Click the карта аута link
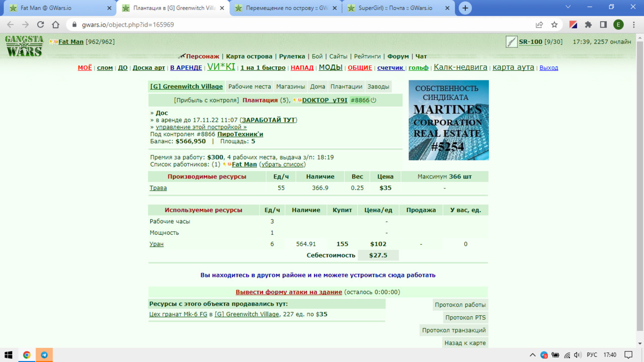This screenshot has width=644, height=362. tap(513, 67)
